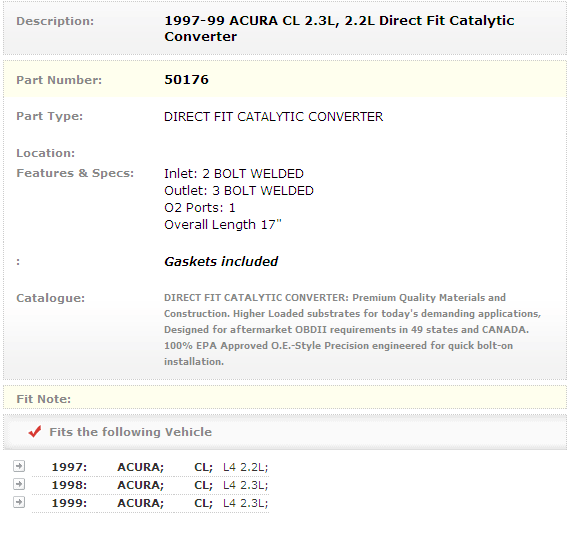
Task: Click the arrow icon beside 1998 row
Action: click(x=19, y=484)
